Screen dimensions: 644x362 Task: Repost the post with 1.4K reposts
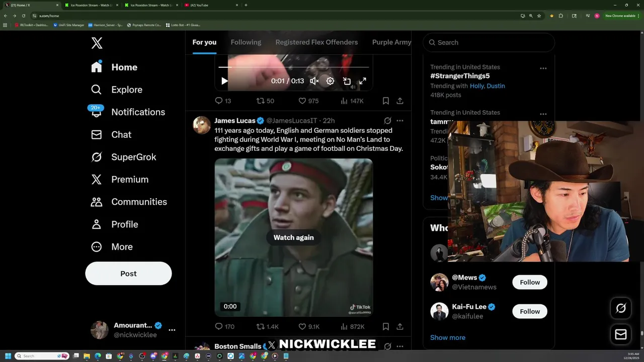coord(267,326)
